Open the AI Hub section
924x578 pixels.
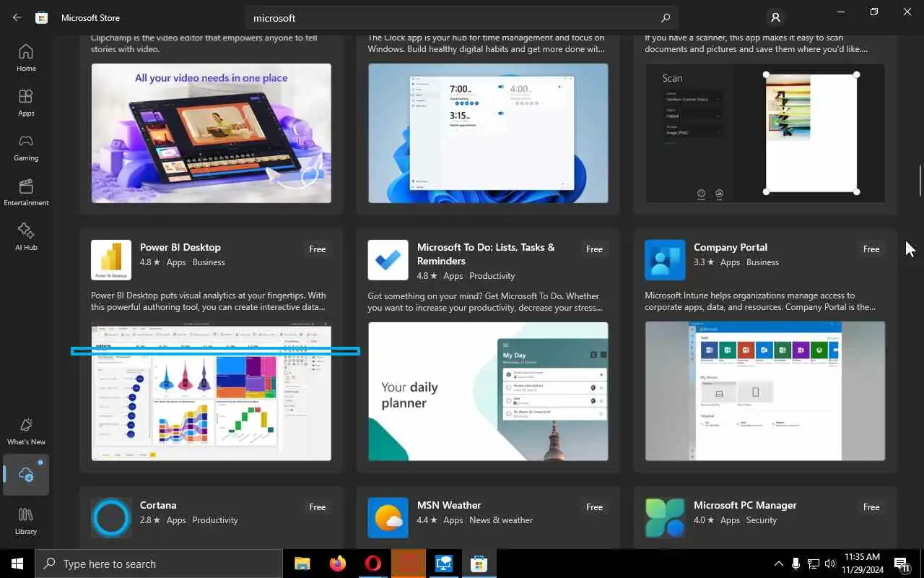click(x=26, y=237)
